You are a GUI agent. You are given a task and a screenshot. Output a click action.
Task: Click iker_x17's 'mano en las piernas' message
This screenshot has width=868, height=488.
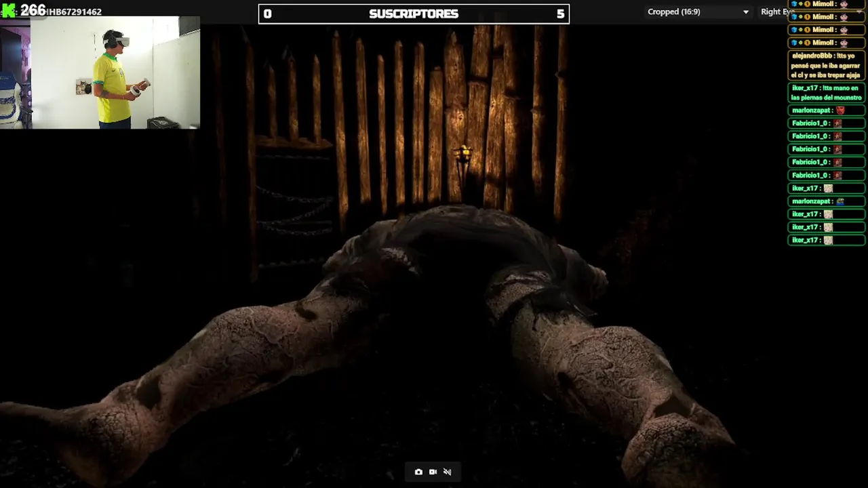pyautogui.click(x=826, y=93)
